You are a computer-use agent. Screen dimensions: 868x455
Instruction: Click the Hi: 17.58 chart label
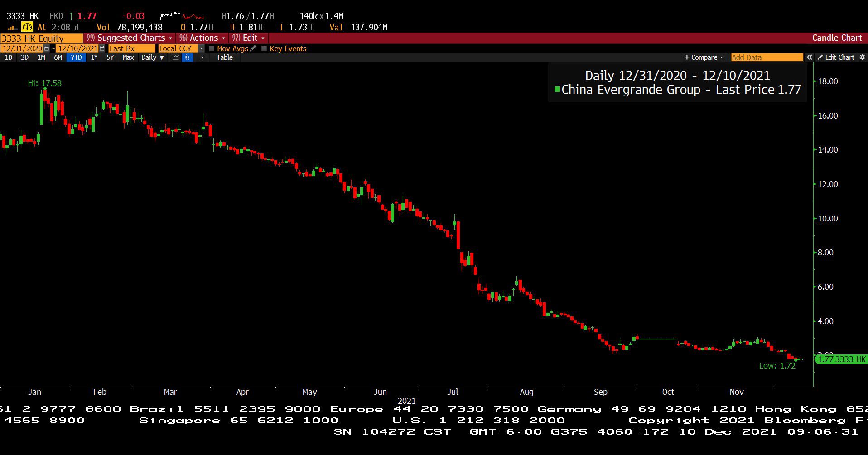click(x=44, y=83)
